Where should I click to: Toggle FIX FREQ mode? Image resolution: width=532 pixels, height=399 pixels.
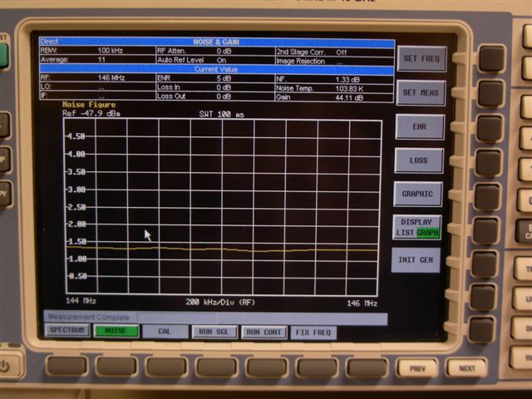tap(313, 332)
